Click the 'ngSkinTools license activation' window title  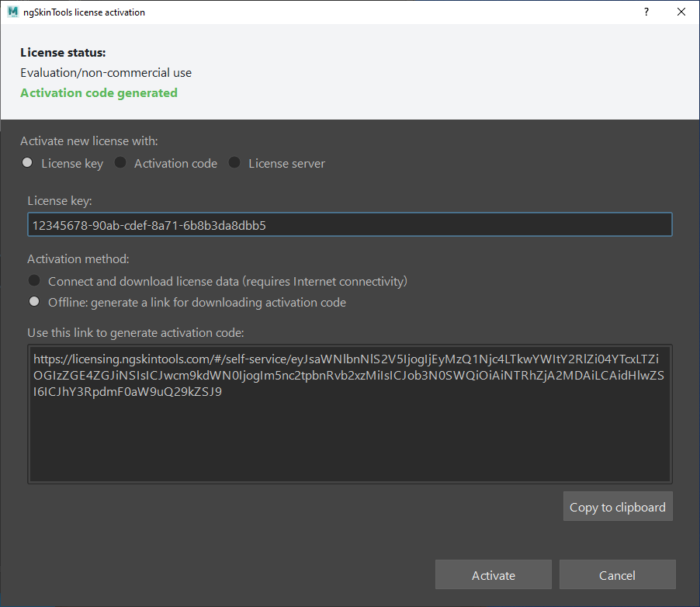click(x=84, y=12)
